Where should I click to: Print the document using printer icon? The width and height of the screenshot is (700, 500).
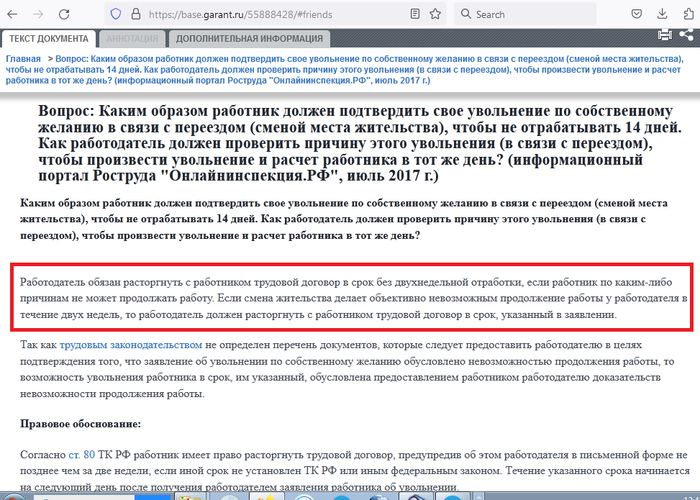666,35
